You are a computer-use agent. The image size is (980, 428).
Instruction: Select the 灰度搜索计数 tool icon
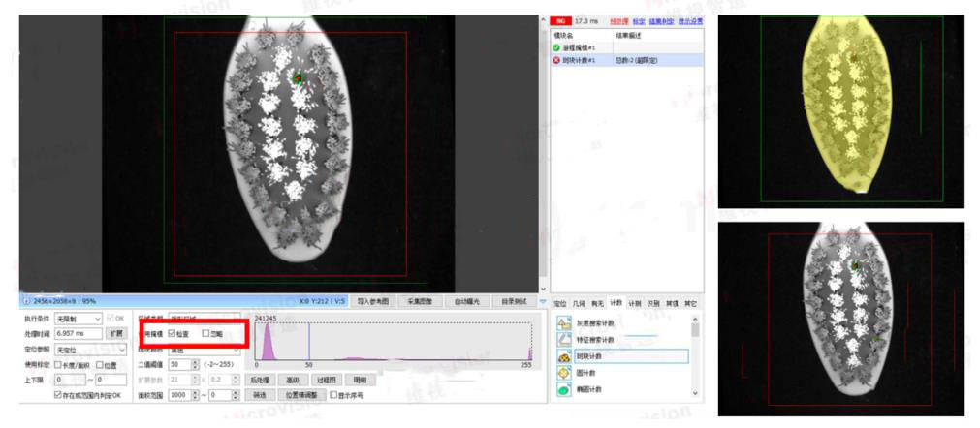pyautogui.click(x=563, y=322)
